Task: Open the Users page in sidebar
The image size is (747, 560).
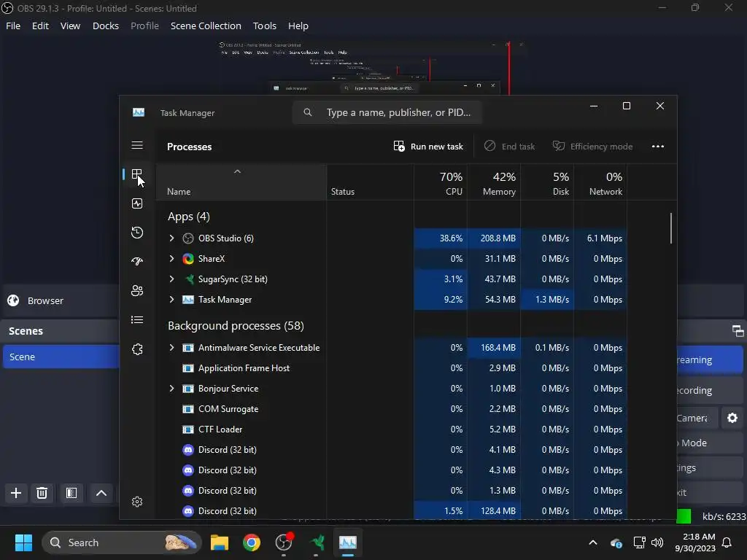Action: coord(137,290)
